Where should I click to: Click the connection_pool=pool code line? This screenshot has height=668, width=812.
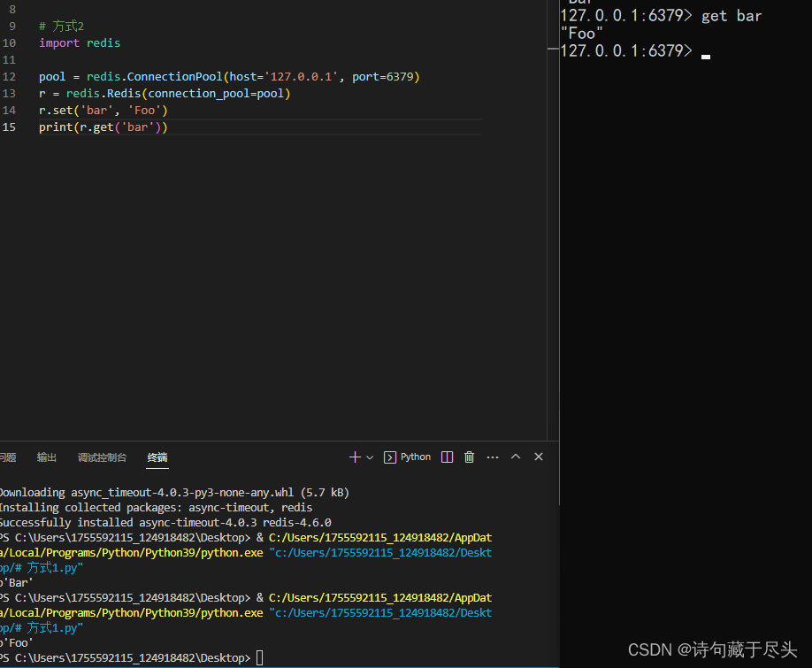165,94
